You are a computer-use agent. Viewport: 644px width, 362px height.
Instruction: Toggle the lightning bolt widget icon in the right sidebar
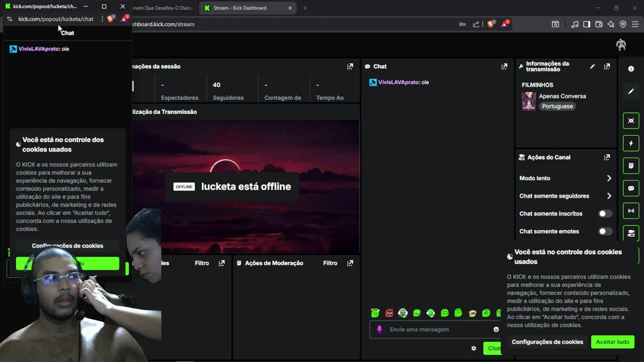(631, 143)
